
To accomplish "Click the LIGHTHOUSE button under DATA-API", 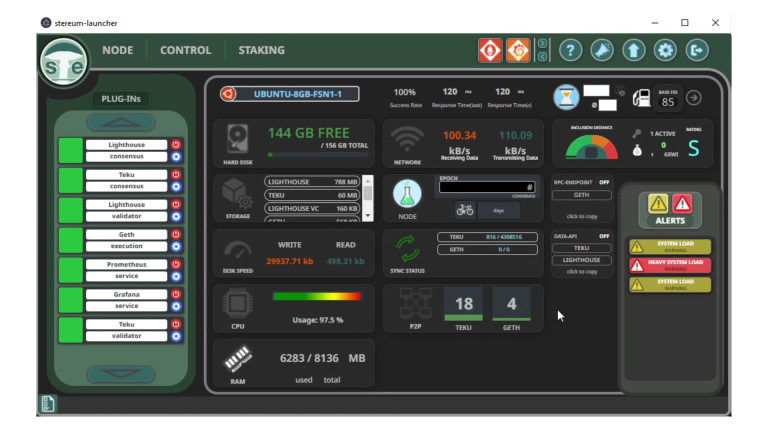I will click(x=581, y=260).
